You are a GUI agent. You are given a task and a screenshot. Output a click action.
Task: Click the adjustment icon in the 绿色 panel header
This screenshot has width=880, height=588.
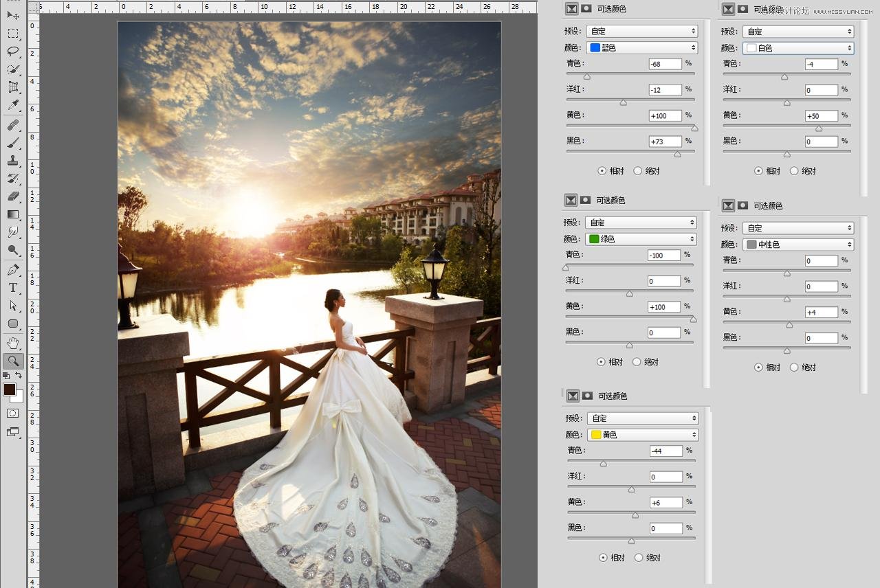571,200
